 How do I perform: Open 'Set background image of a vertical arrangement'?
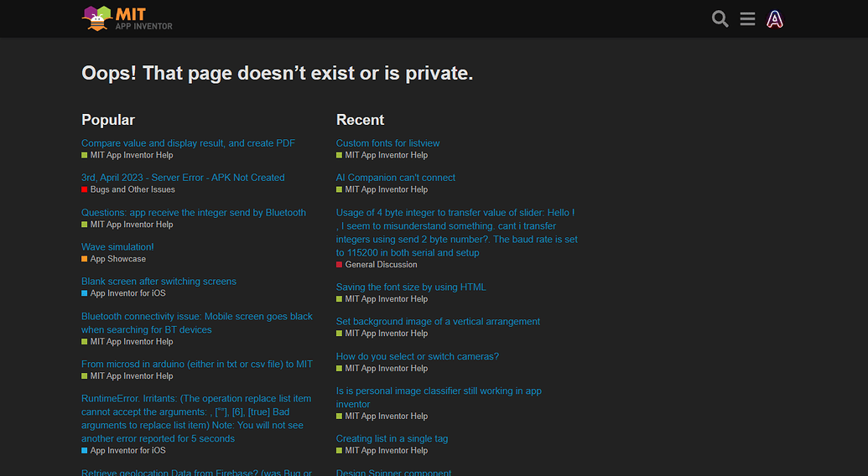[438, 322]
